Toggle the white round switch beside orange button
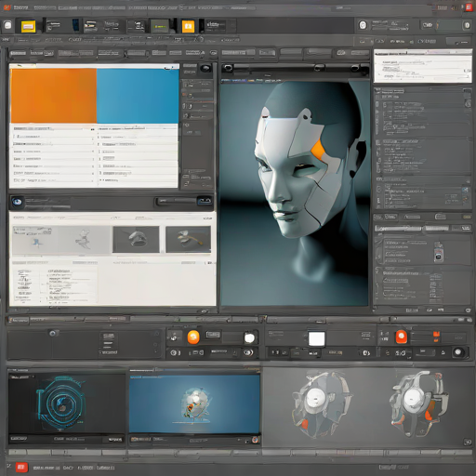The width and height of the screenshot is (476, 476). [x=249, y=338]
